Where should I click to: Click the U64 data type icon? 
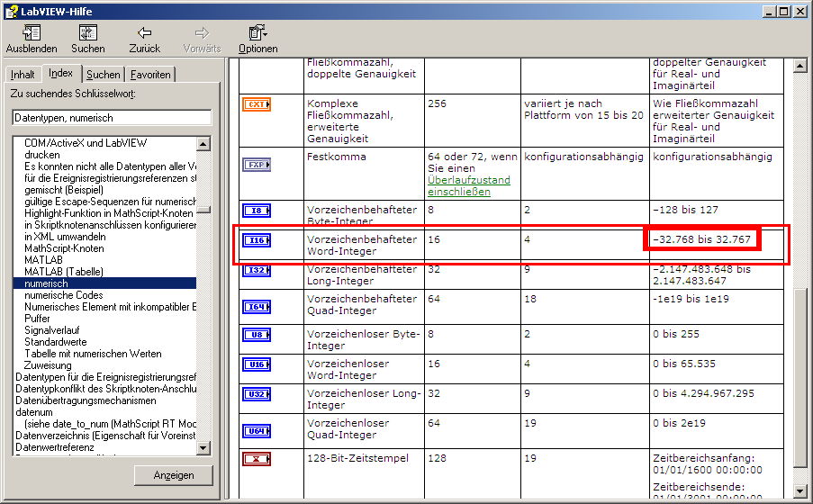point(257,431)
